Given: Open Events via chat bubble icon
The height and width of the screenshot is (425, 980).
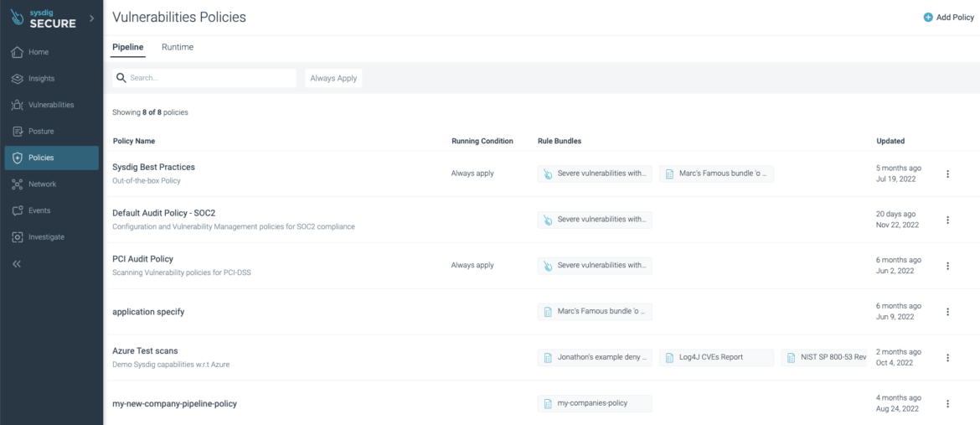Looking at the screenshot, I should (18, 211).
